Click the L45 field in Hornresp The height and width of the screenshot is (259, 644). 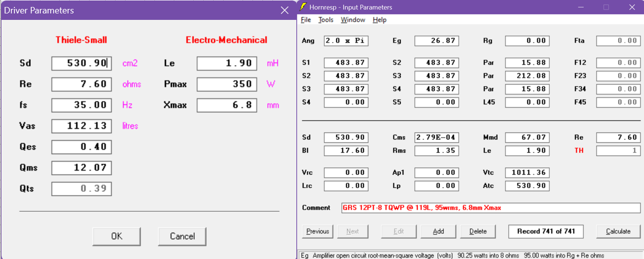point(527,102)
